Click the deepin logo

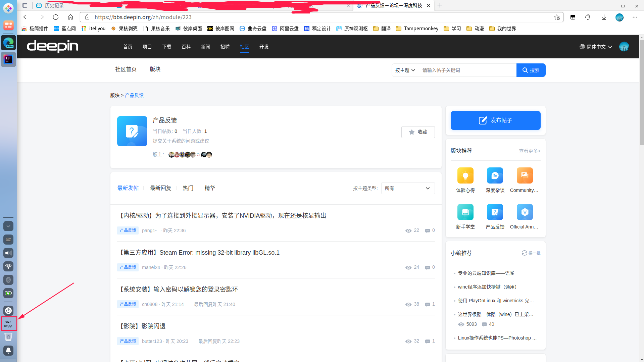[x=52, y=46]
